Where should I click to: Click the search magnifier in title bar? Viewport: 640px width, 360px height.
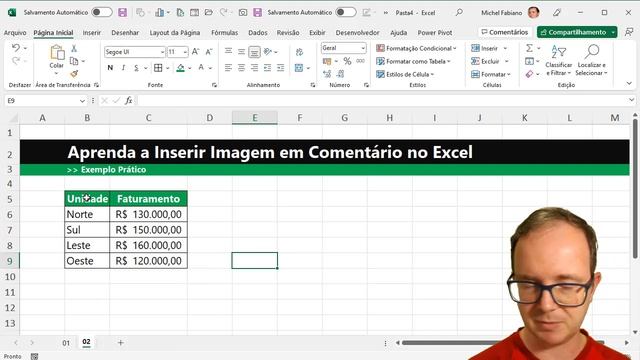[459, 12]
